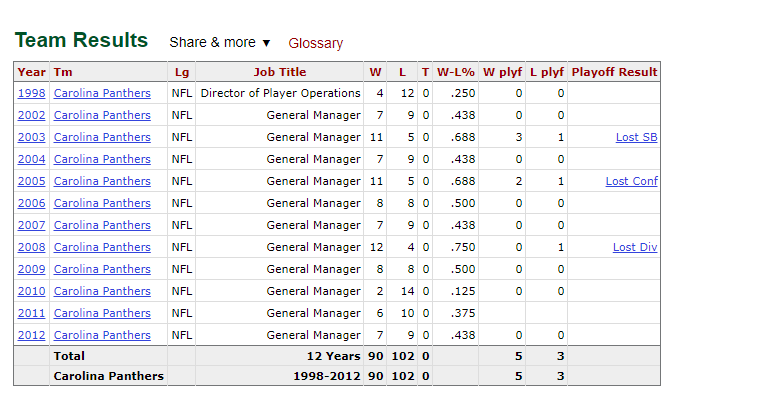The image size is (763, 397).
Task: Sort table by Year column header
Action: (32, 72)
